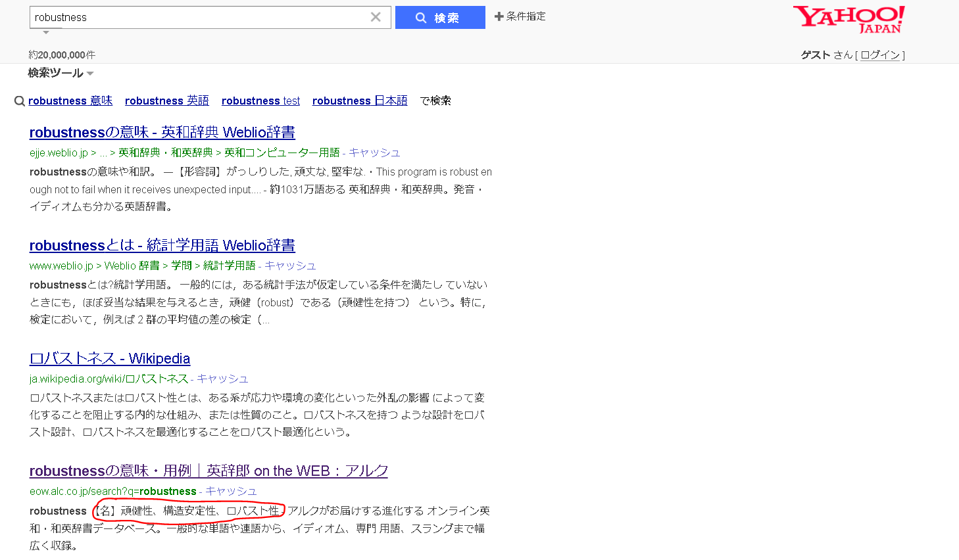Click the ゲスト さん guest label
This screenshot has height=560, width=959.
click(x=826, y=55)
